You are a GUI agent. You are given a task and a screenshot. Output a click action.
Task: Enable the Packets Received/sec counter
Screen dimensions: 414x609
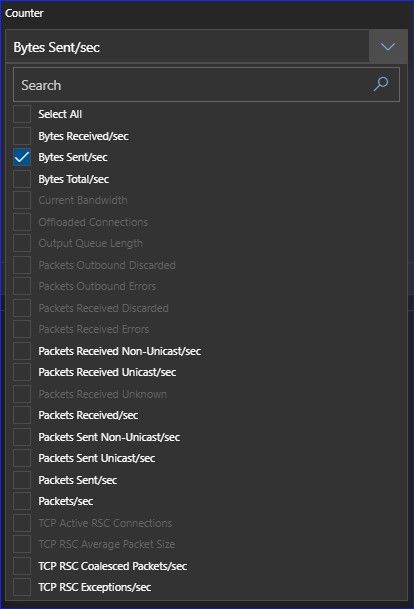pyautogui.click(x=22, y=415)
